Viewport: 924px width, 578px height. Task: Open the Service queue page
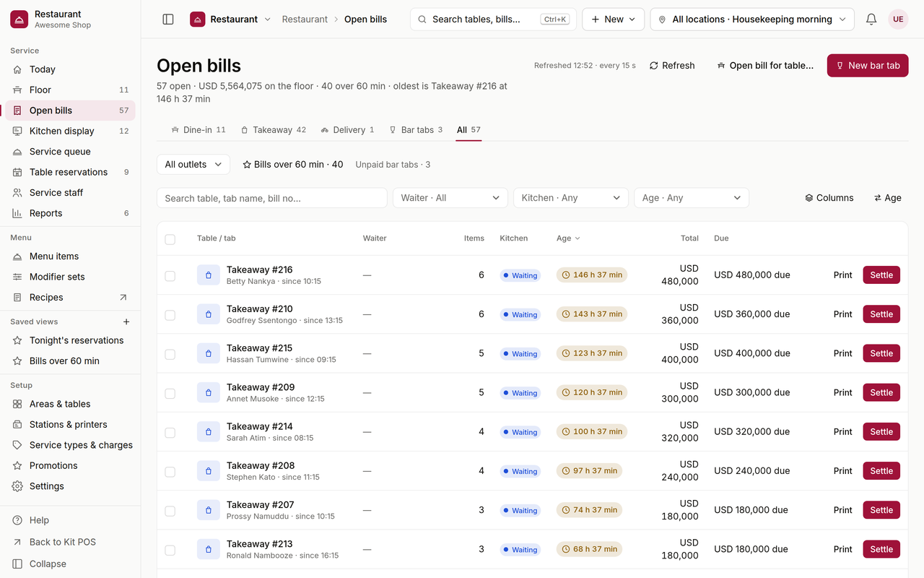(70, 152)
